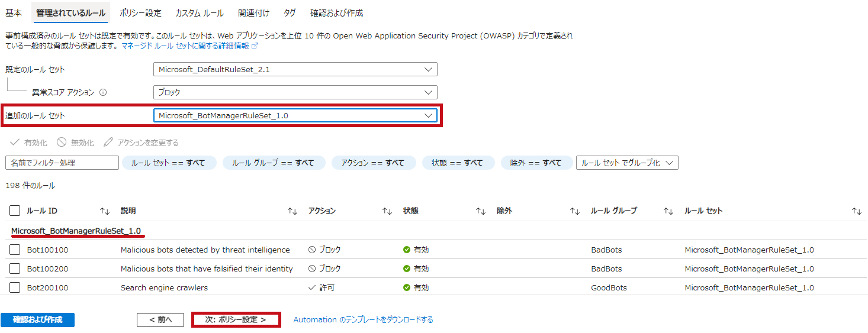Image resolution: width=868 pixels, height=333 pixels.
Task: Sort by ルール ID column arrows
Action: [105, 211]
